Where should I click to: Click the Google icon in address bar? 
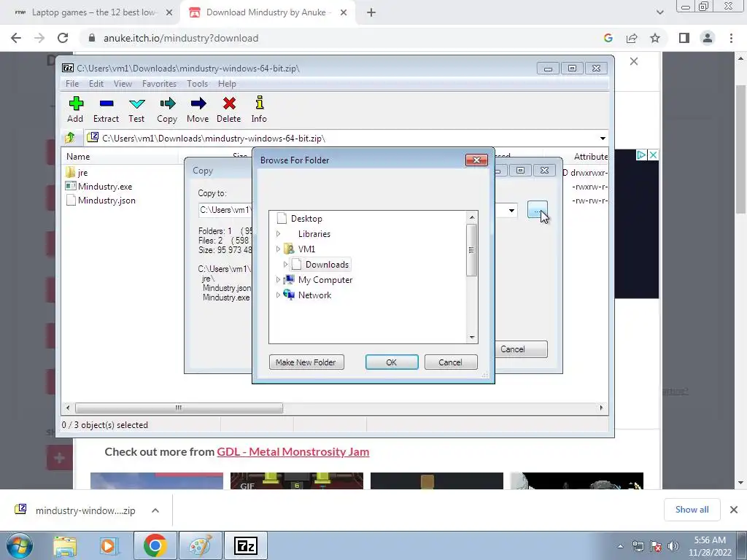608,38
